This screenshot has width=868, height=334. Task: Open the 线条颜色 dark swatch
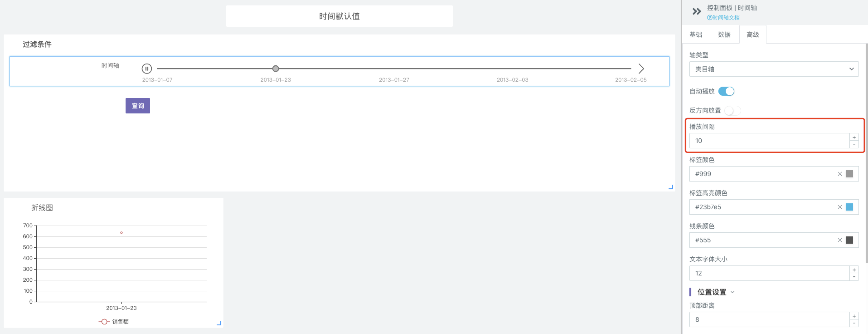click(x=849, y=240)
